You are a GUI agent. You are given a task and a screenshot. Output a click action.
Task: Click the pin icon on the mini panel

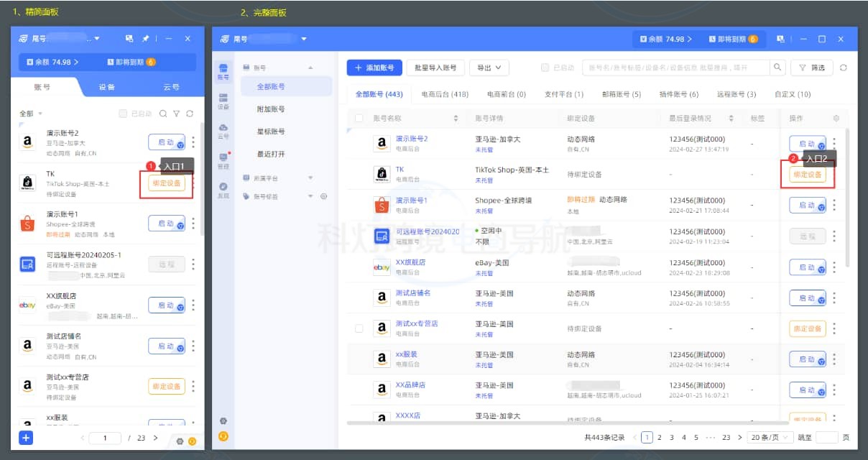point(147,38)
